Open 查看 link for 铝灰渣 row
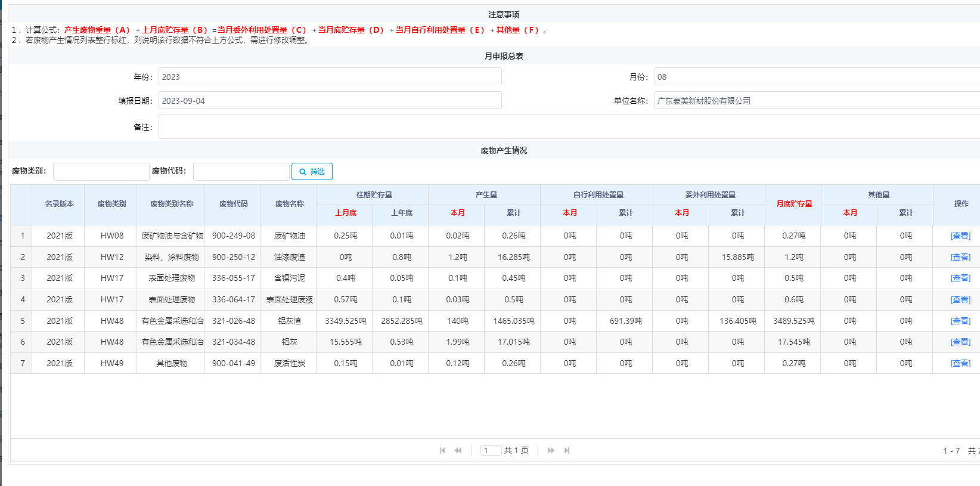The height and width of the screenshot is (486, 980). pyautogui.click(x=960, y=321)
